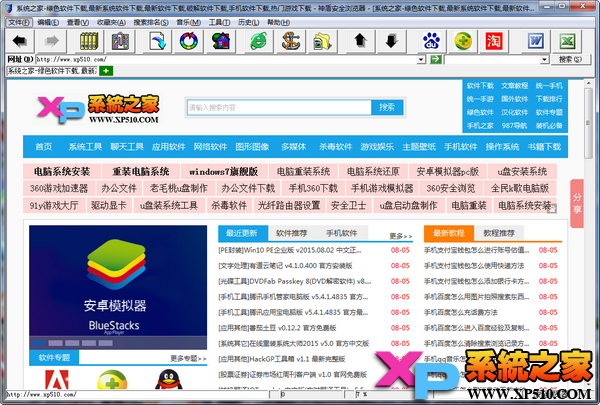Open the 历史(L) menu
Image resolution: width=600 pixels, height=405 pixels.
tap(248, 23)
